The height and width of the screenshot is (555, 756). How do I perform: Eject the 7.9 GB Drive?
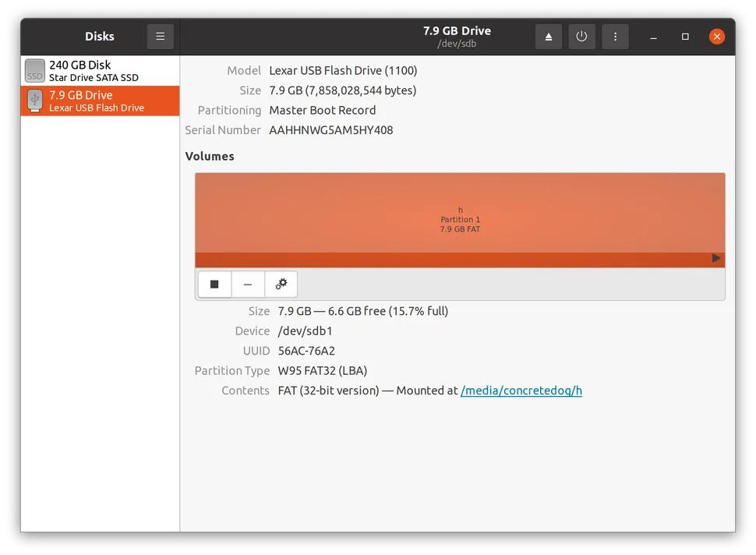tap(548, 36)
